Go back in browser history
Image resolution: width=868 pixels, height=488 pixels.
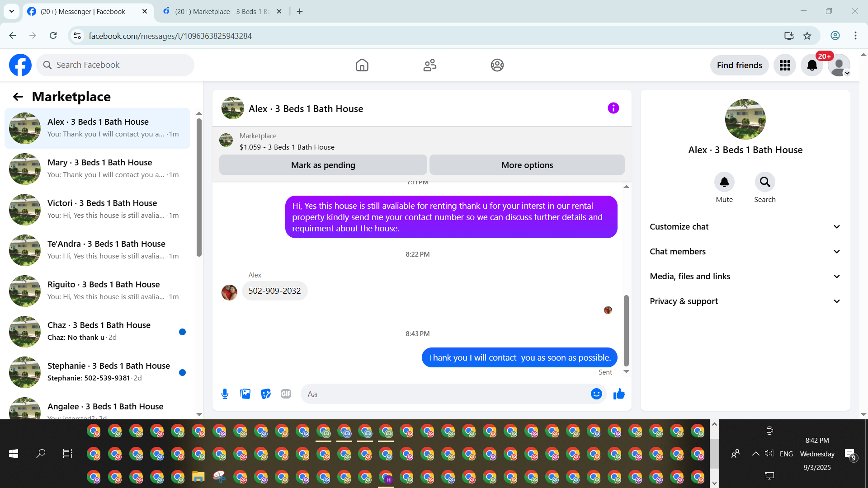13,36
